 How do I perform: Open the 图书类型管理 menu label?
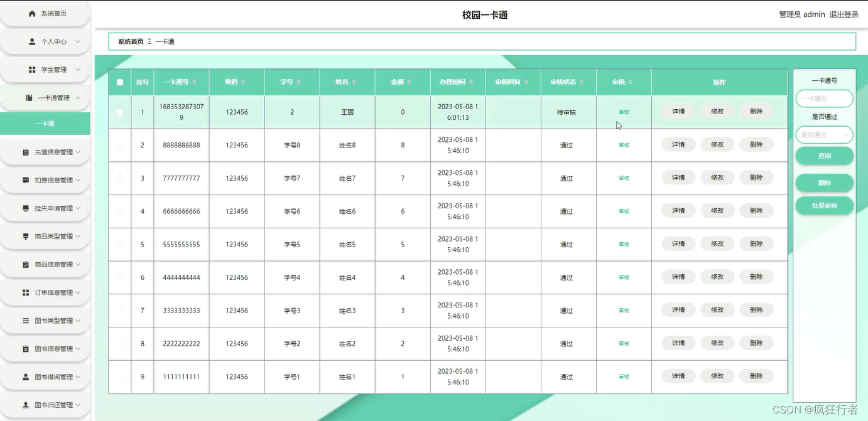pos(54,321)
